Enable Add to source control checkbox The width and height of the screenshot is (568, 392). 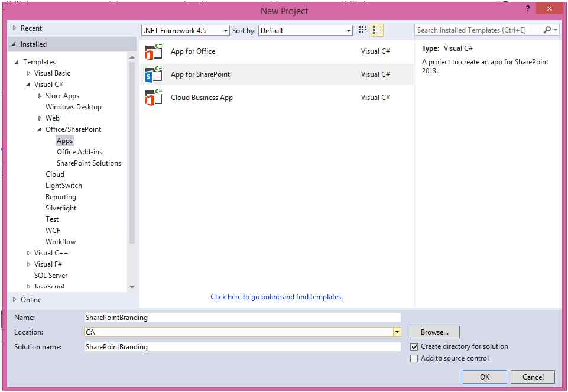click(414, 358)
